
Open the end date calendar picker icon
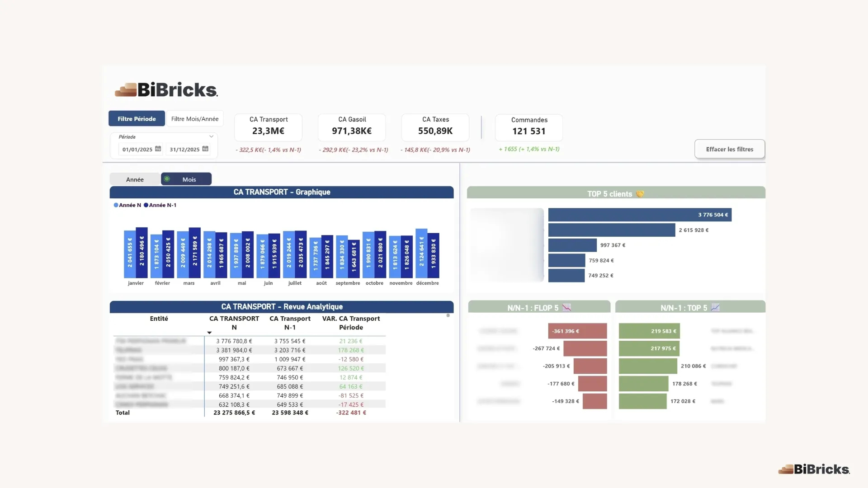point(205,149)
